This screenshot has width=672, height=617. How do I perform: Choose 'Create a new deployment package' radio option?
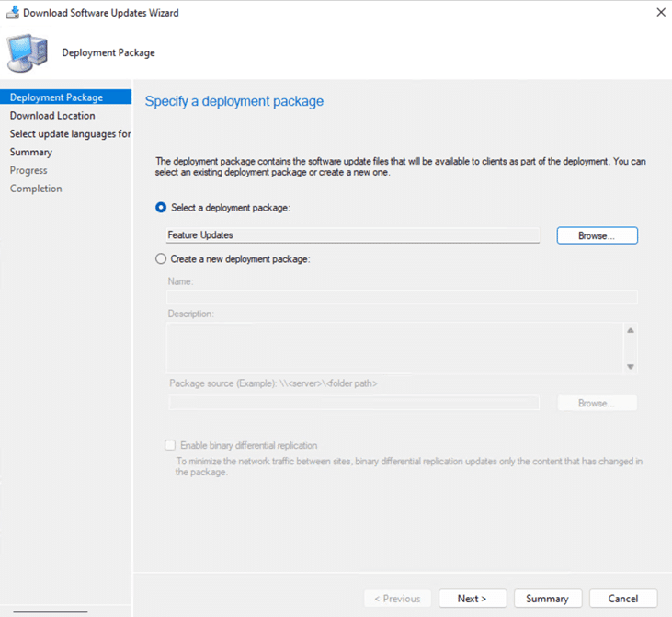[161, 259]
